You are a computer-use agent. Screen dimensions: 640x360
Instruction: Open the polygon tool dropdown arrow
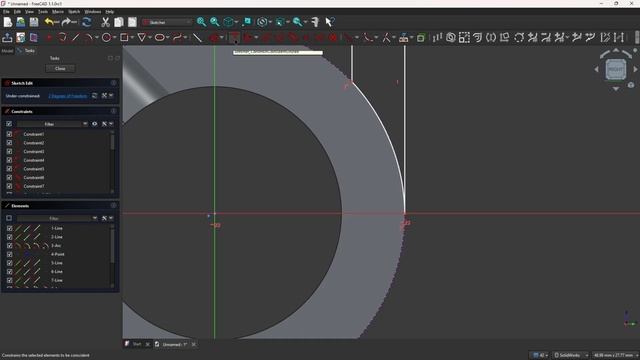click(x=150, y=38)
